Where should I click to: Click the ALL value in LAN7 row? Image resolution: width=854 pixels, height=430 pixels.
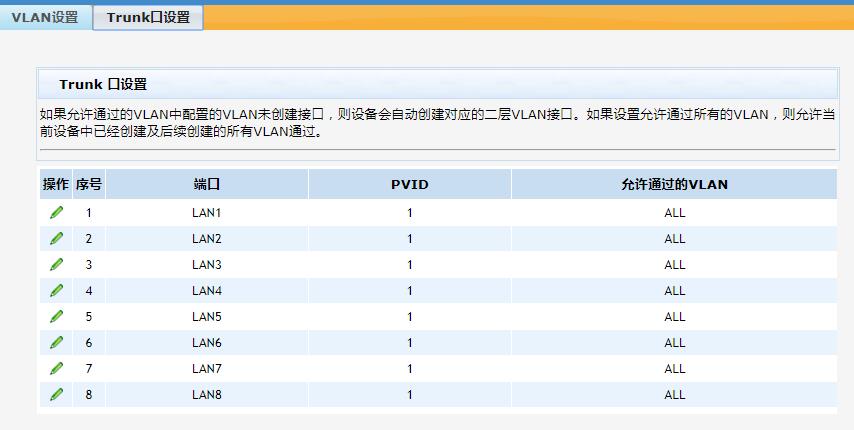point(674,369)
